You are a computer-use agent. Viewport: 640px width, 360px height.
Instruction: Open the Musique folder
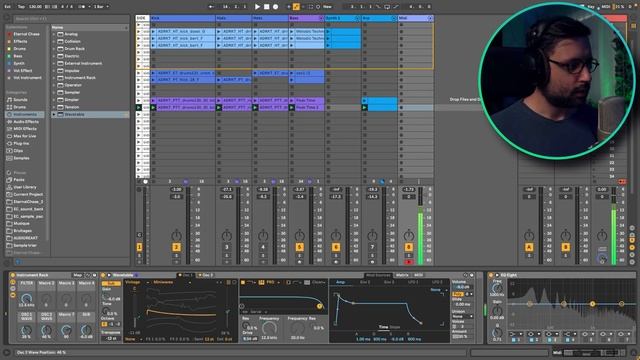22,224
